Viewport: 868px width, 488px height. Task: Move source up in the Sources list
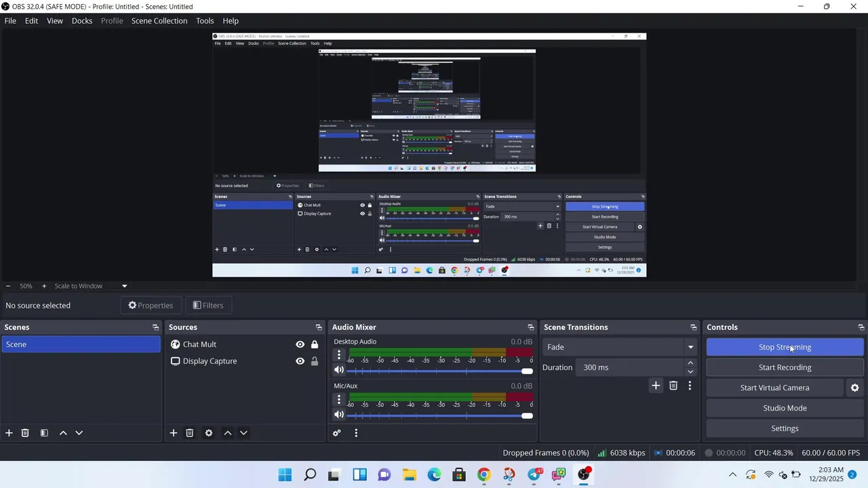pyautogui.click(x=228, y=433)
